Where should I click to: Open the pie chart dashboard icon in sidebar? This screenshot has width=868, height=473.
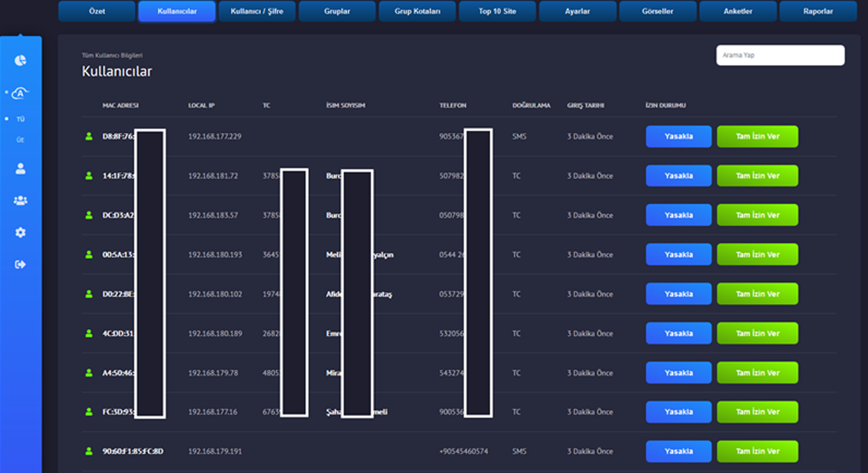coord(21,60)
